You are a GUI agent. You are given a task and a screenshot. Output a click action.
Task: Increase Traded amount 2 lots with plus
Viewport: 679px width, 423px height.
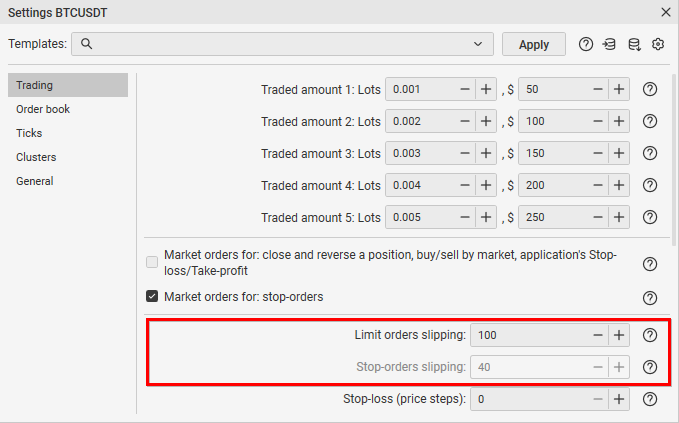point(486,121)
